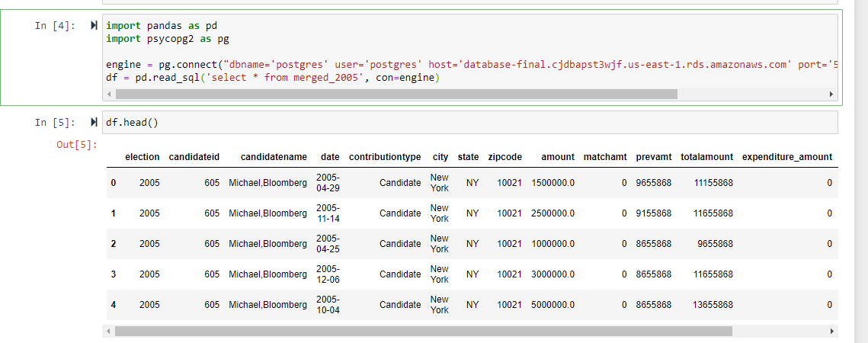The image size is (868, 343).
Task: Click the prevamt value 9155868
Action: click(654, 213)
